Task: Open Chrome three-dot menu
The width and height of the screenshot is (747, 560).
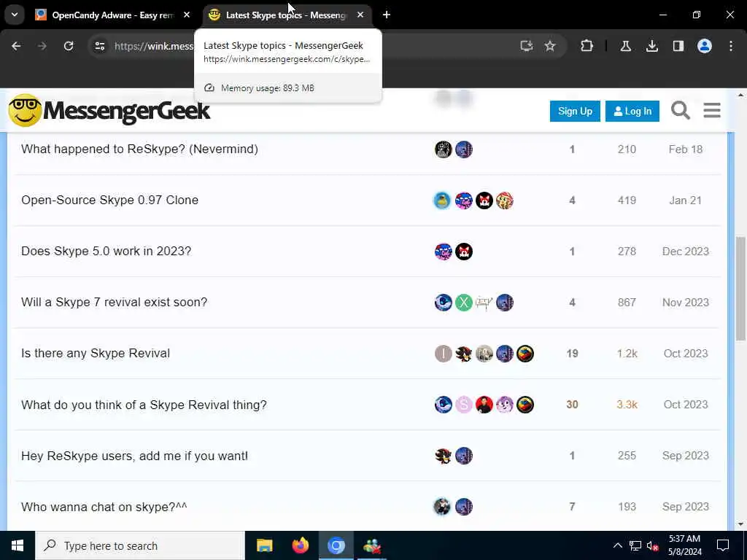Action: (x=731, y=46)
